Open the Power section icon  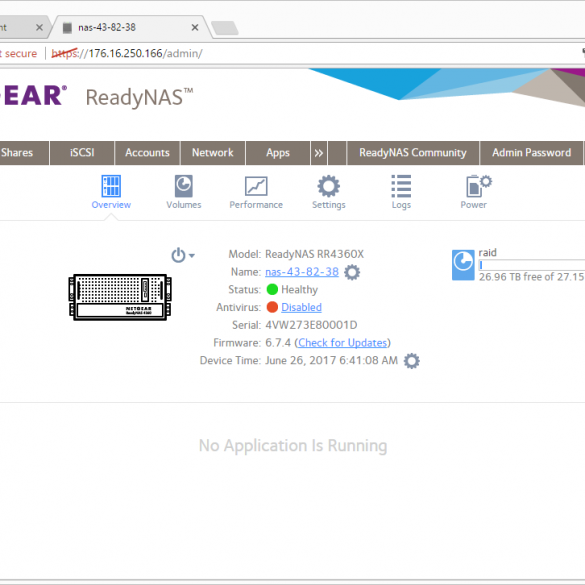point(479,186)
